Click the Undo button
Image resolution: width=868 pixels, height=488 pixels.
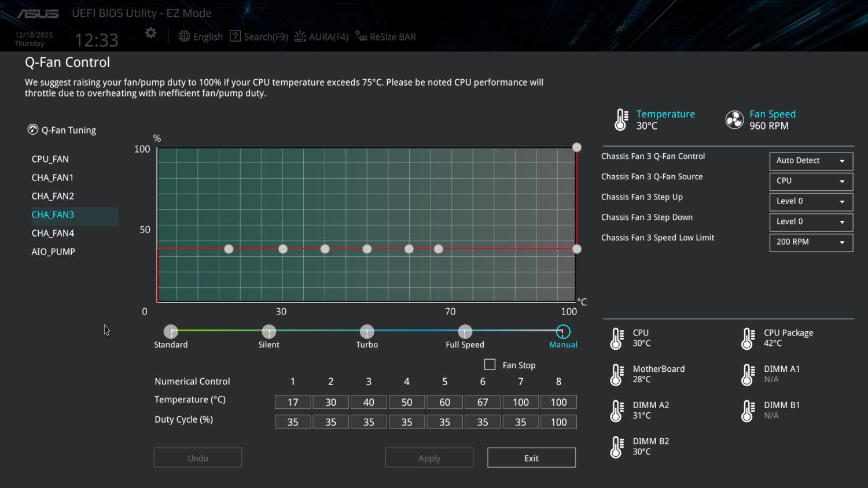pos(198,458)
